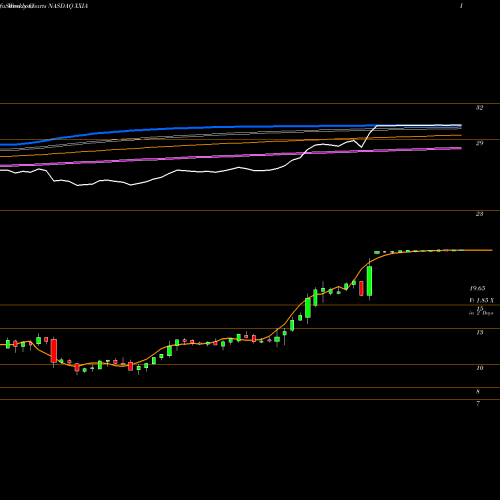Click the 'in 2 Days' text
Image resolution: width=500 pixels, height=500 pixels.
pyautogui.click(x=481, y=313)
